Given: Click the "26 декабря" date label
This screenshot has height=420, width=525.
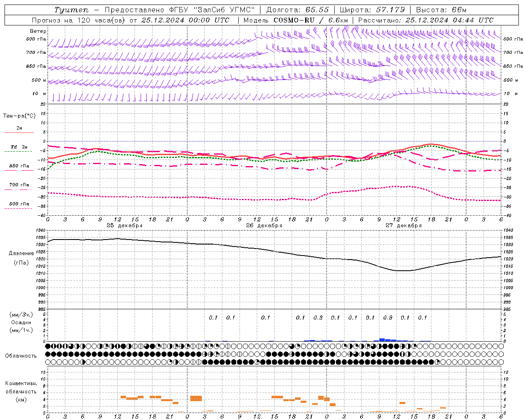Looking at the screenshot, I should click(264, 226).
